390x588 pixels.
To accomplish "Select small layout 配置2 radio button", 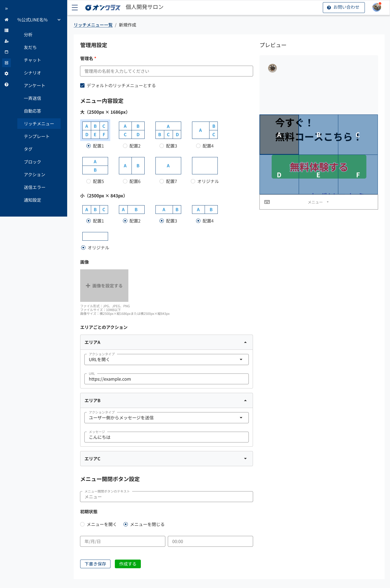I will pos(125,221).
